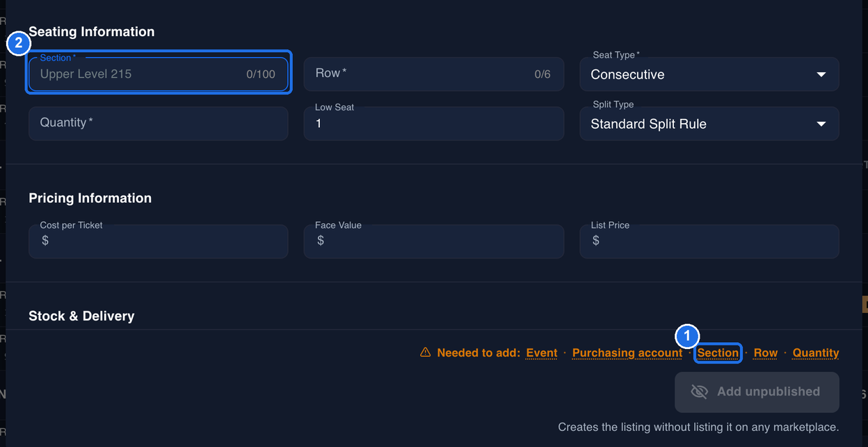Click the 'Needed to add:' label

[x=479, y=353]
